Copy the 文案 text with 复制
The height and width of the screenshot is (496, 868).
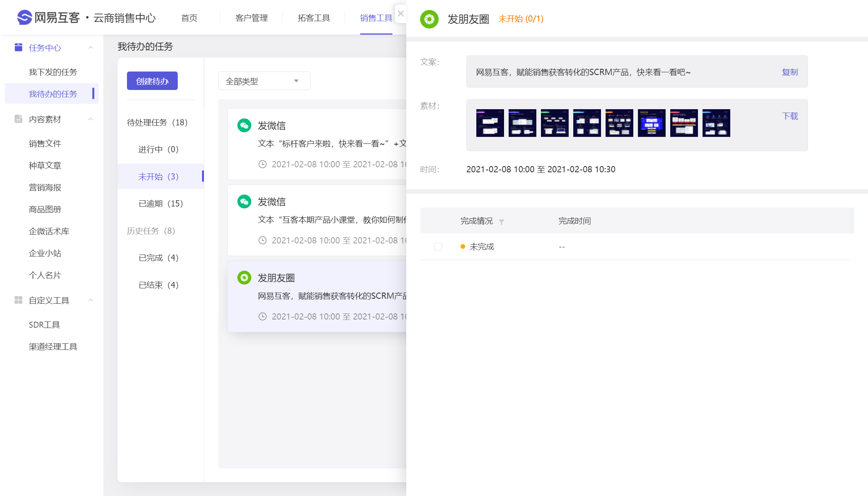[x=790, y=72]
